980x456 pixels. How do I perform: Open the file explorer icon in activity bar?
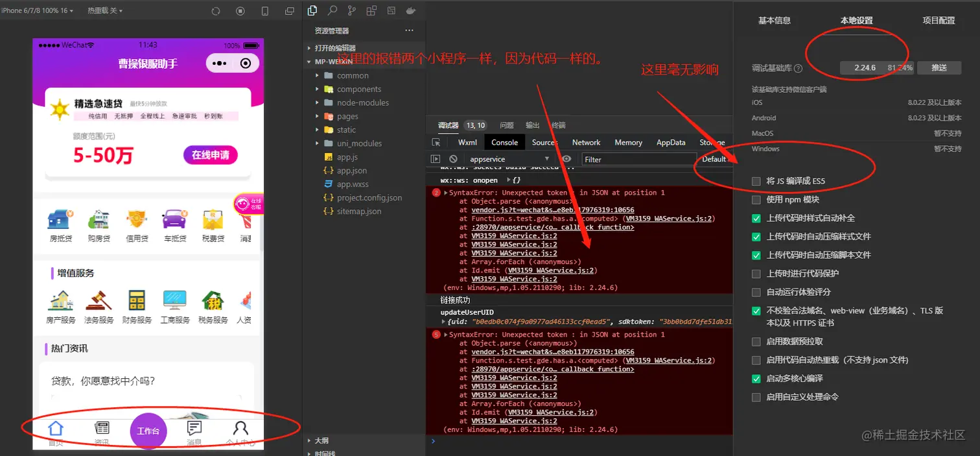coord(312,10)
